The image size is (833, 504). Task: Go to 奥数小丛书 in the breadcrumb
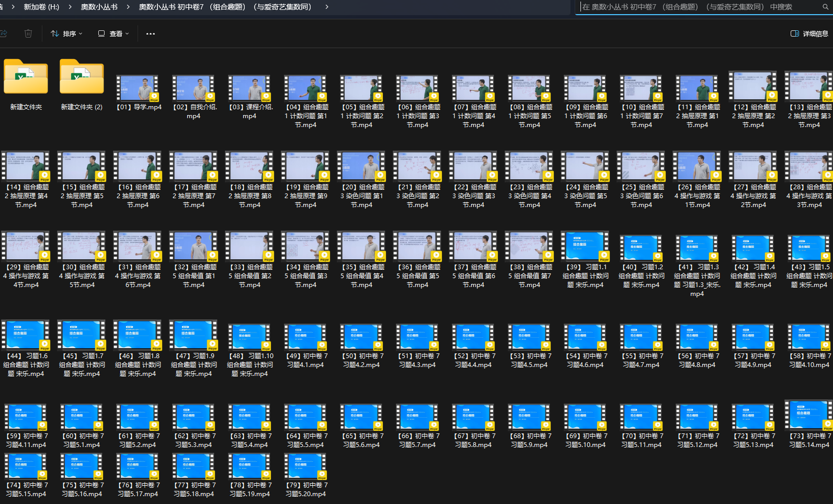[x=99, y=7]
